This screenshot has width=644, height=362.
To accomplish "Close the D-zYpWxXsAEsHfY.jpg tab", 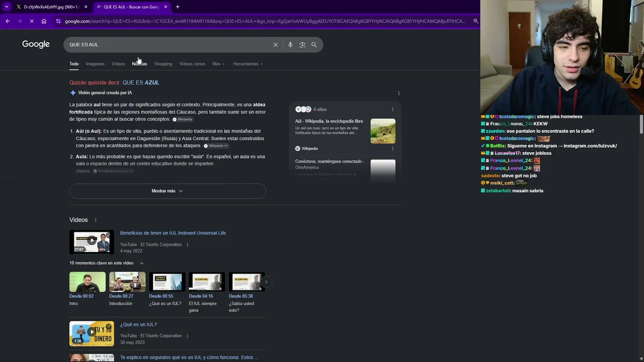I will coord(86,7).
